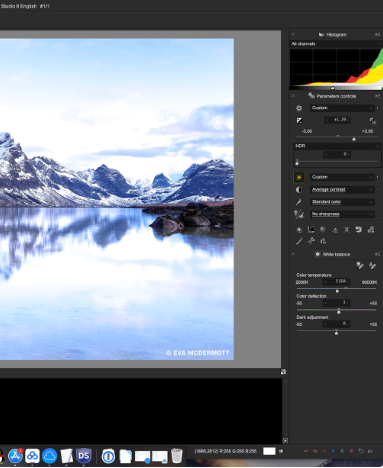Select the diagonal brush tool icon
Viewport: 383px width, 468px height.
[299, 241]
